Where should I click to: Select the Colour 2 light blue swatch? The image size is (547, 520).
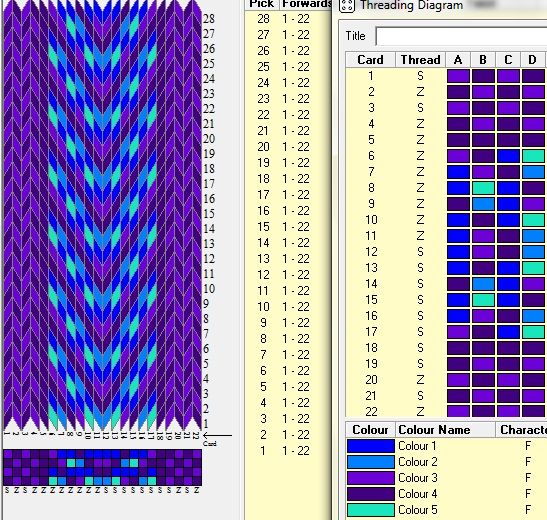[371, 462]
